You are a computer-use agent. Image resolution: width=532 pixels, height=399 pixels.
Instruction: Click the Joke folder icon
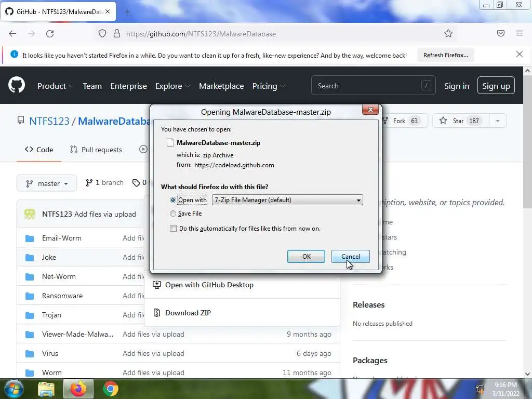[30, 258]
